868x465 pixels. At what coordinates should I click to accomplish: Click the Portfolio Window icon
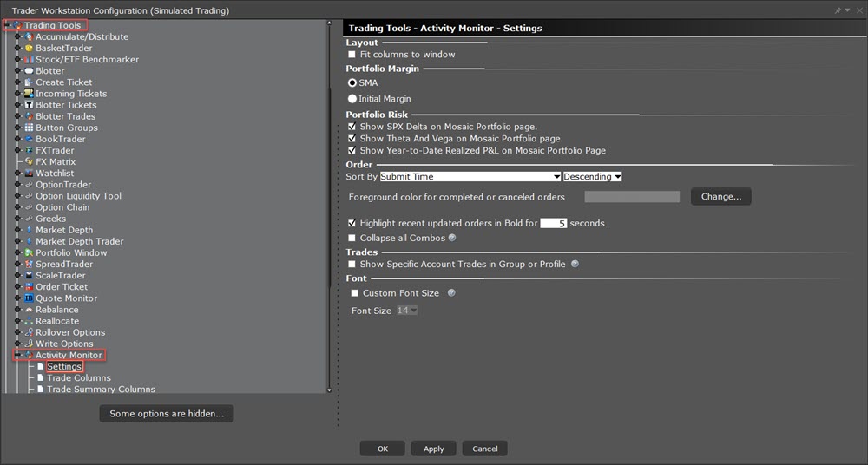[29, 253]
